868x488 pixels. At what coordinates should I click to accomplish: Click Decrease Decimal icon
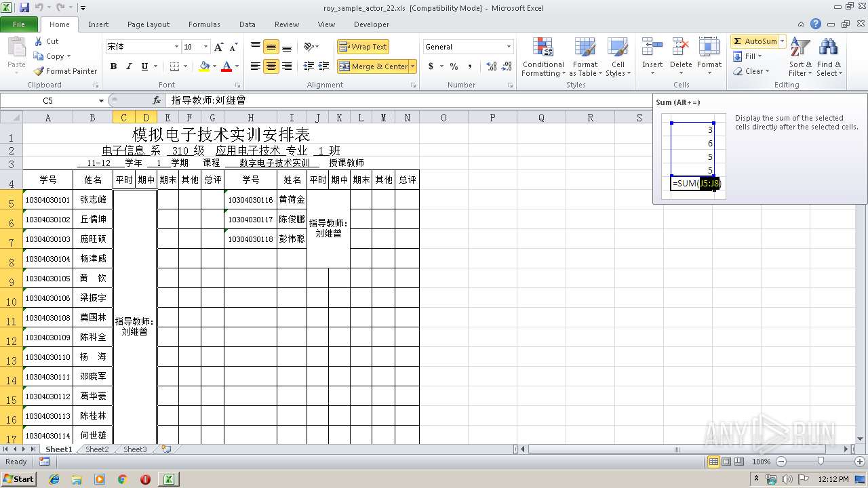507,66
